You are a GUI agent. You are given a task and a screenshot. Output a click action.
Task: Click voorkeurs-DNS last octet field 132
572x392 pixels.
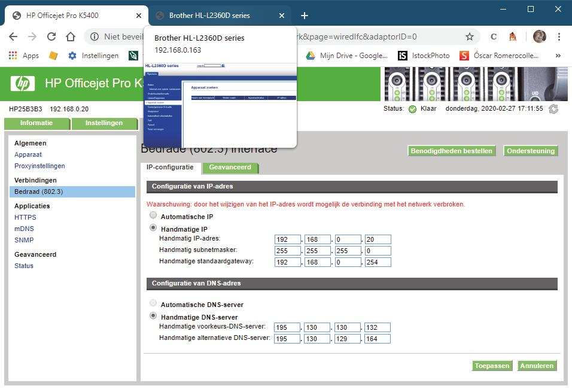[377, 327]
